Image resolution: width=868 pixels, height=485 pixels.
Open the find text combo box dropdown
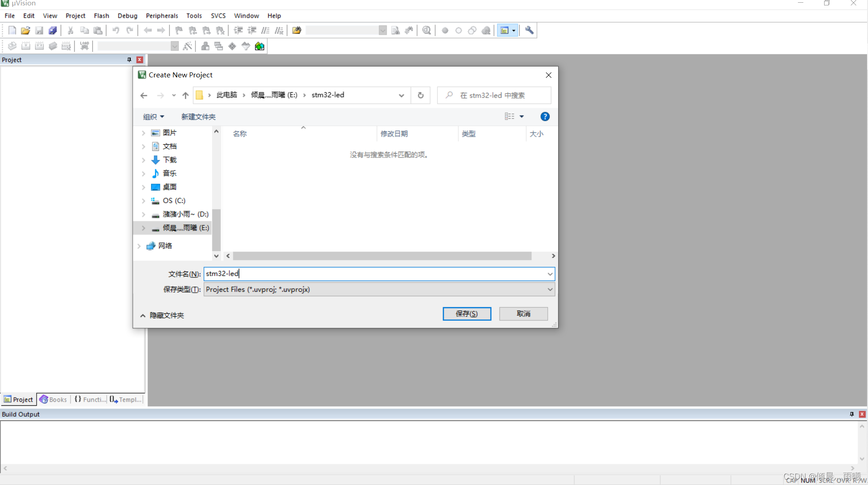[x=383, y=30]
